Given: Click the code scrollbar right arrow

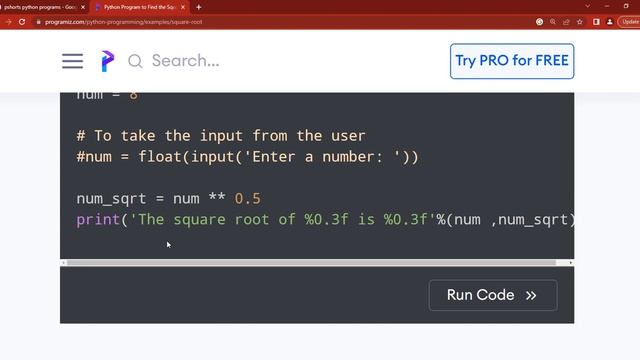Looking at the screenshot, I should [571, 262].
